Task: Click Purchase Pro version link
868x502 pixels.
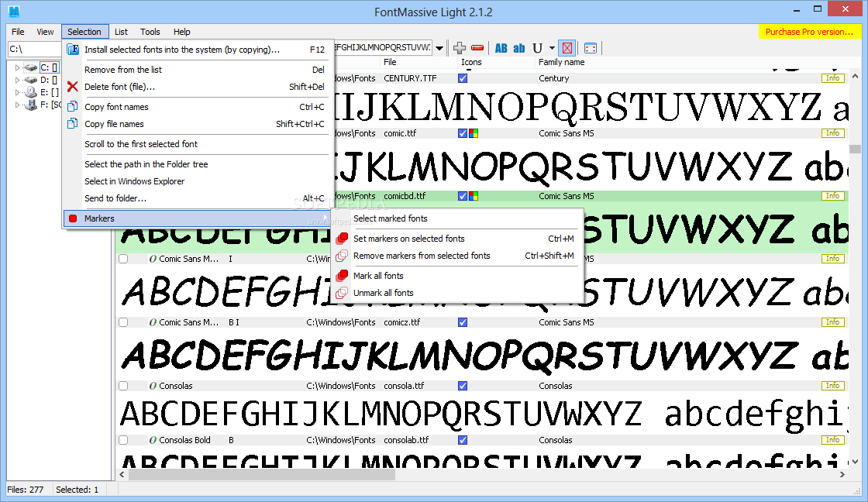Action: [x=809, y=32]
